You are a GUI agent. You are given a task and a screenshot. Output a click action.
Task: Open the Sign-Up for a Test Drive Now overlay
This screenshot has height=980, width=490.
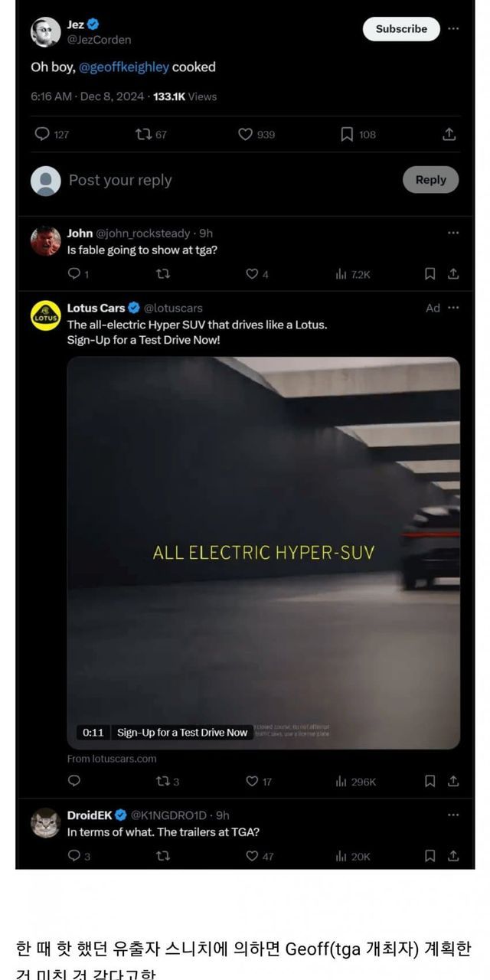tap(182, 733)
